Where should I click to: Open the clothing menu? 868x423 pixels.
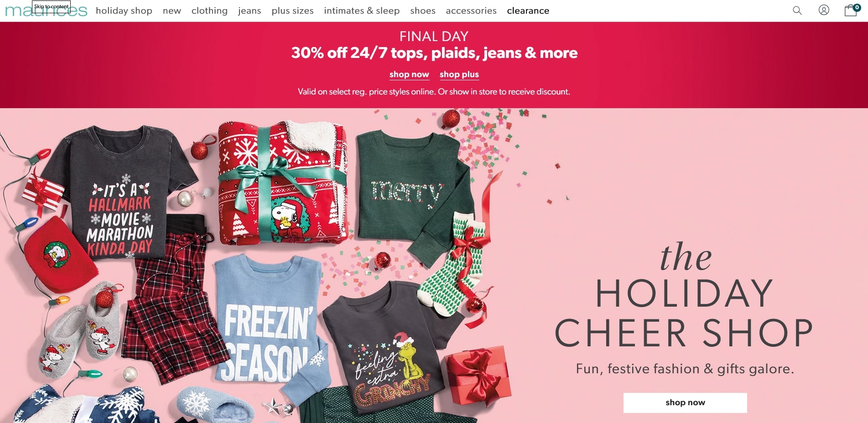pos(209,10)
